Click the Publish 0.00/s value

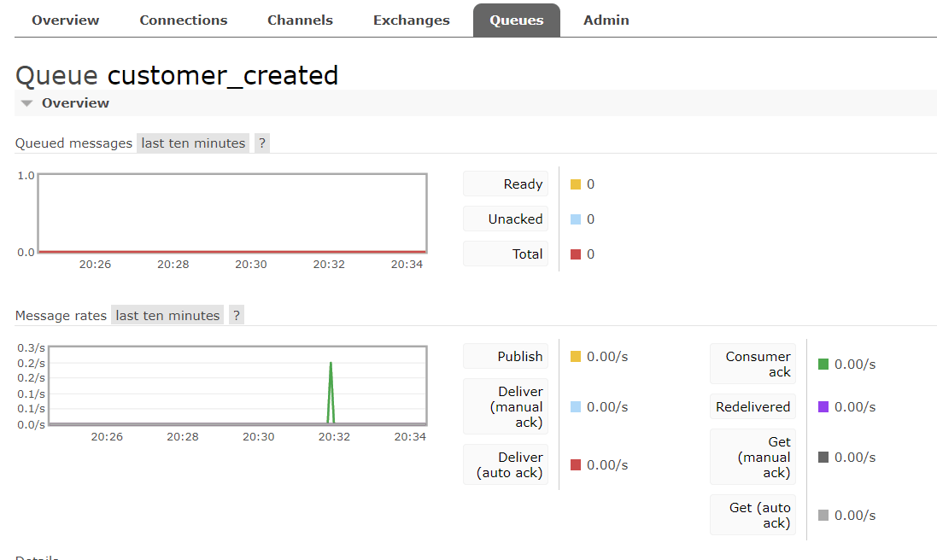coord(607,357)
